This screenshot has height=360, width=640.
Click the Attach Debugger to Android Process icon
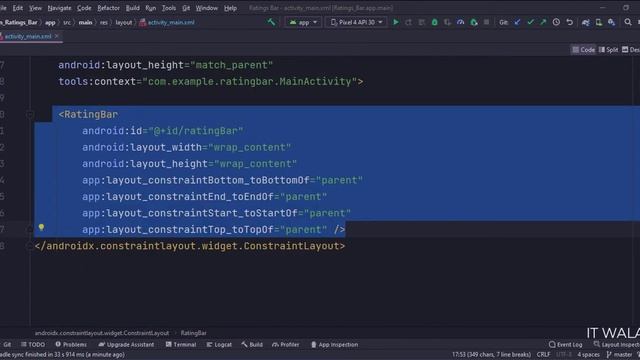coord(473,22)
